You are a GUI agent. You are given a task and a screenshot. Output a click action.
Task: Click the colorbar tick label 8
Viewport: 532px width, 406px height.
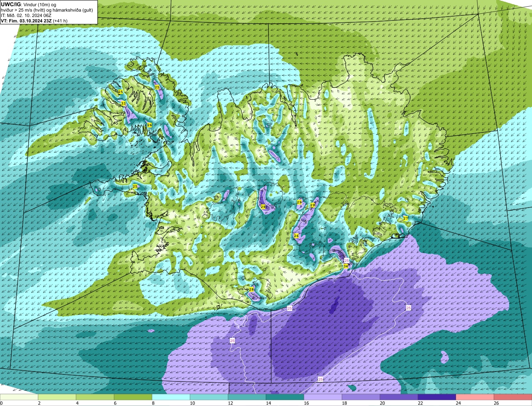153,403
